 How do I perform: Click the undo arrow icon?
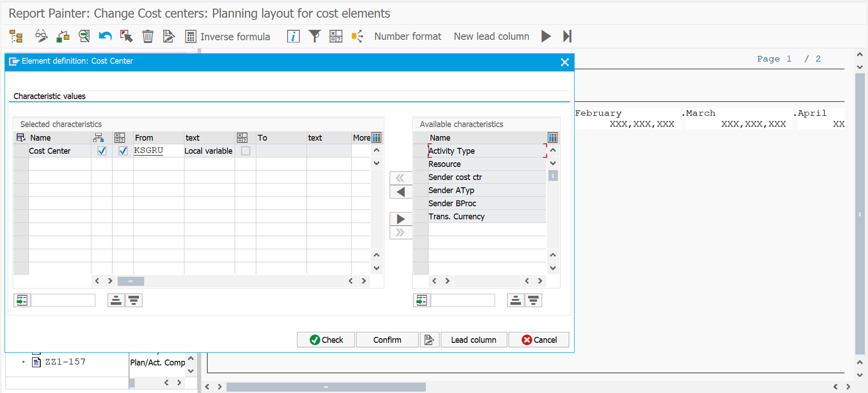tap(105, 36)
